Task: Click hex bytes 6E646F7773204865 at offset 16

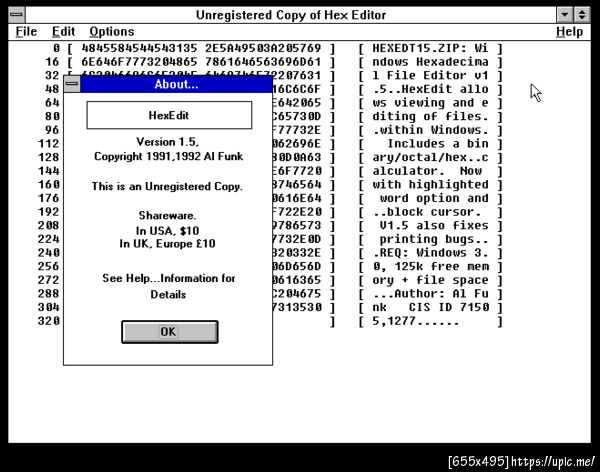Action: (x=139, y=62)
